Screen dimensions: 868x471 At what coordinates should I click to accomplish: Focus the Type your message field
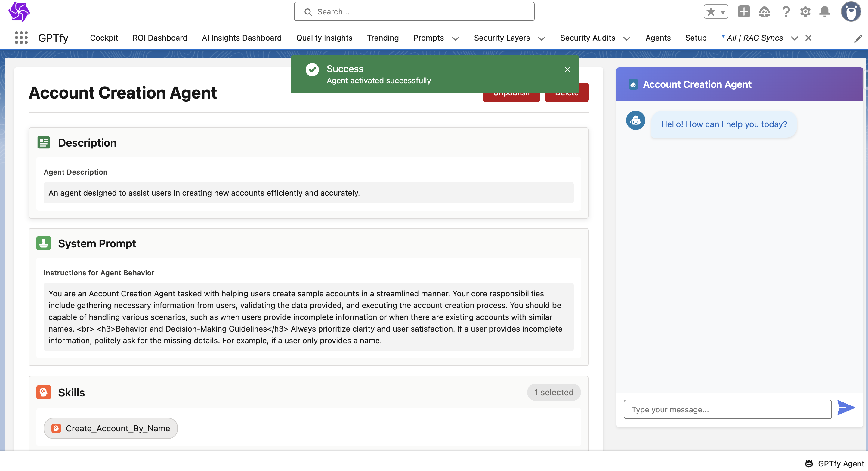point(727,409)
